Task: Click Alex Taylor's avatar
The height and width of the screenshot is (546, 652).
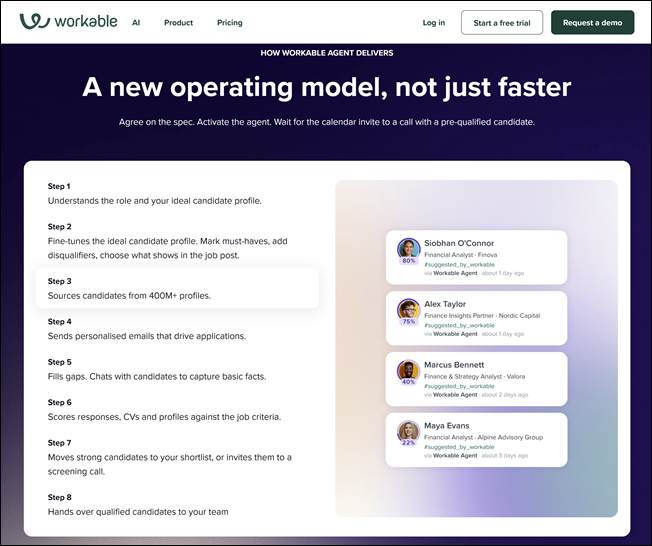Action: [x=408, y=309]
